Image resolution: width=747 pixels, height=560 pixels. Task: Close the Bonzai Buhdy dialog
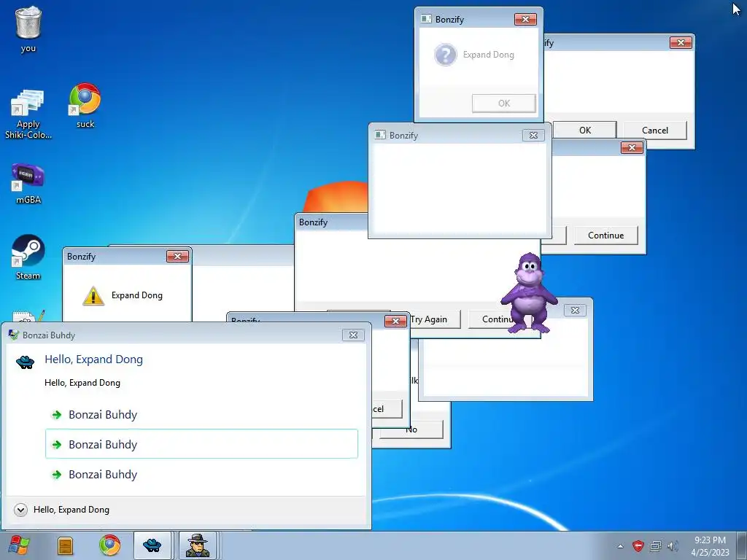click(353, 335)
